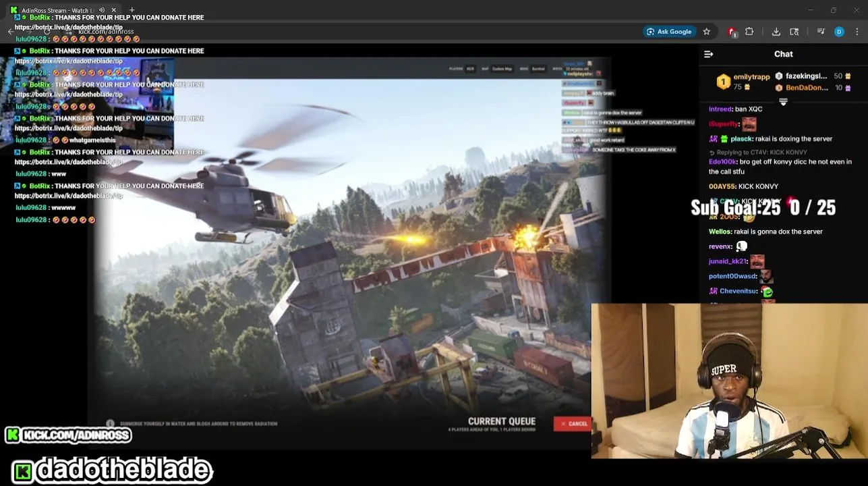868x486 pixels.
Task: Click 'ban XQC' chat message
Action: coord(749,109)
